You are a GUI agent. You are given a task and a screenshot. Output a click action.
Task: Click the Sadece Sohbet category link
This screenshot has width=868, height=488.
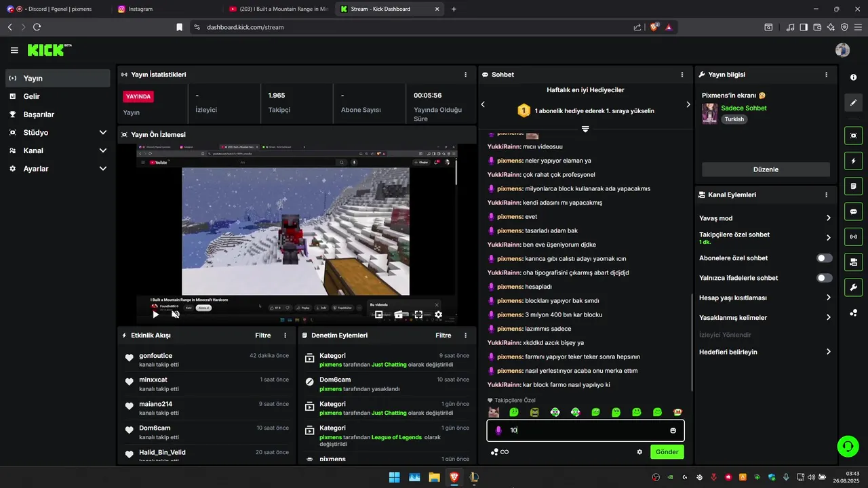[744, 108]
